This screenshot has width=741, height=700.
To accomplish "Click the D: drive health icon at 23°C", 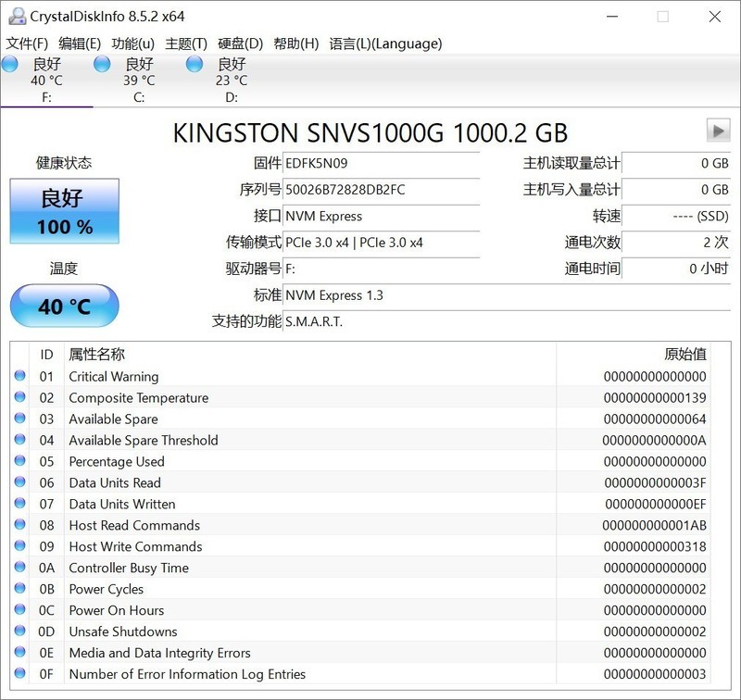I will click(195, 64).
